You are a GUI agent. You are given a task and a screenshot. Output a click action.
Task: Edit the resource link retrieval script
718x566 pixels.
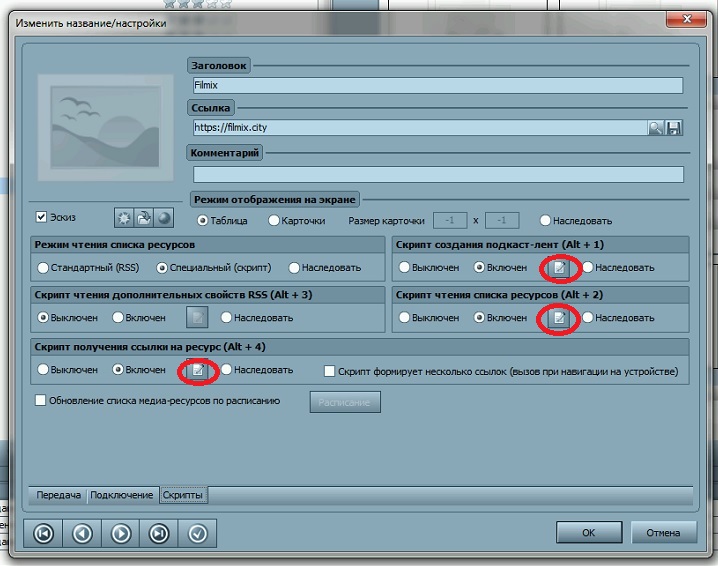tap(199, 370)
